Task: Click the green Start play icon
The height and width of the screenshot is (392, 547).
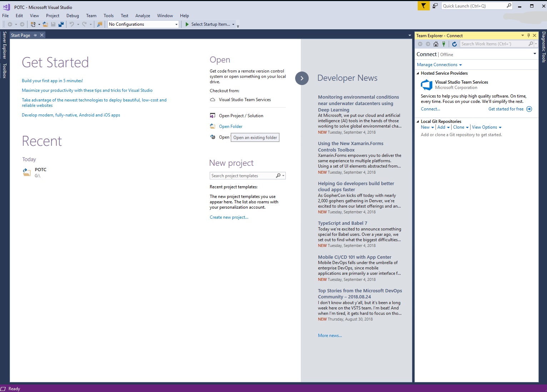Action: (187, 24)
